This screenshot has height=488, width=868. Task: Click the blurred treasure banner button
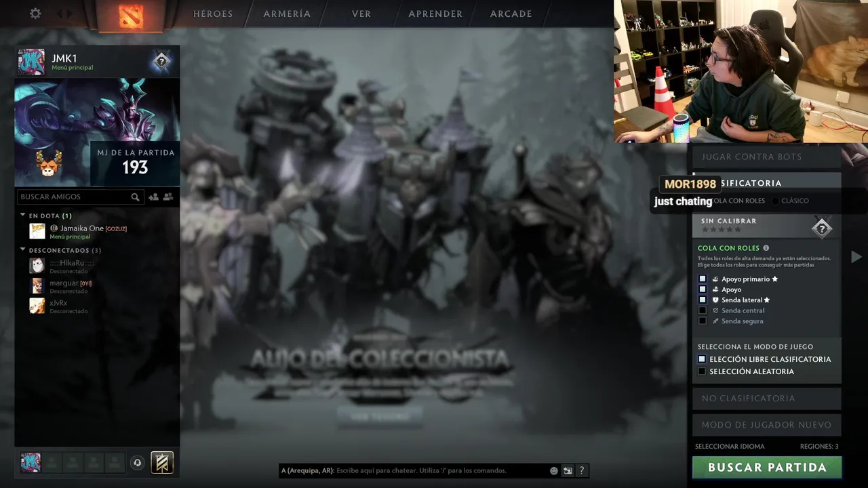click(x=380, y=417)
